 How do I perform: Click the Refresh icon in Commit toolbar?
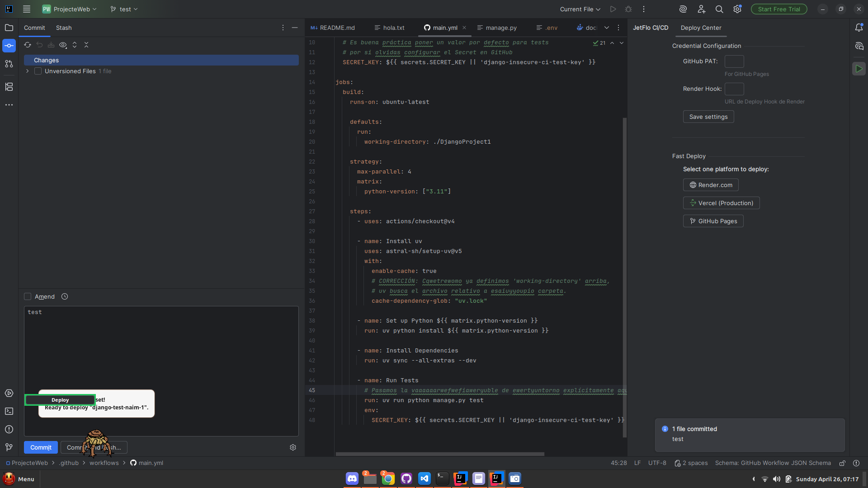pyautogui.click(x=28, y=45)
